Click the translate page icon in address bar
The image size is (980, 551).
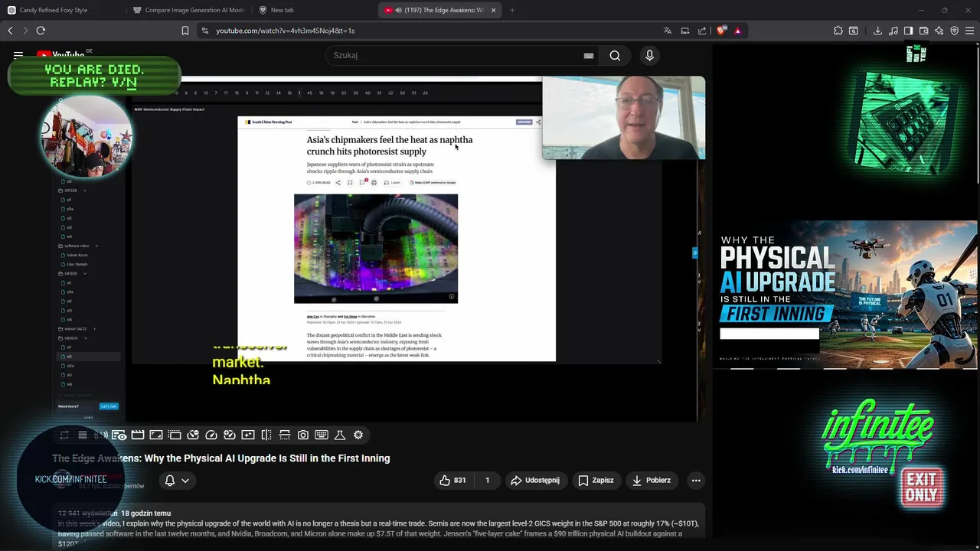pyautogui.click(x=668, y=31)
